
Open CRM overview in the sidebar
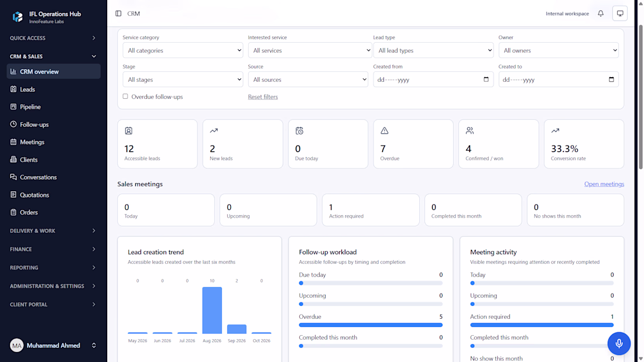tap(53, 71)
